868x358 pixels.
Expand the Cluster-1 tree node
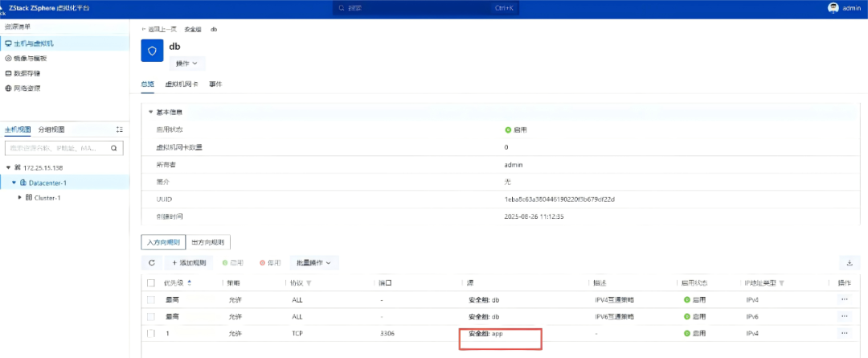[x=20, y=197]
